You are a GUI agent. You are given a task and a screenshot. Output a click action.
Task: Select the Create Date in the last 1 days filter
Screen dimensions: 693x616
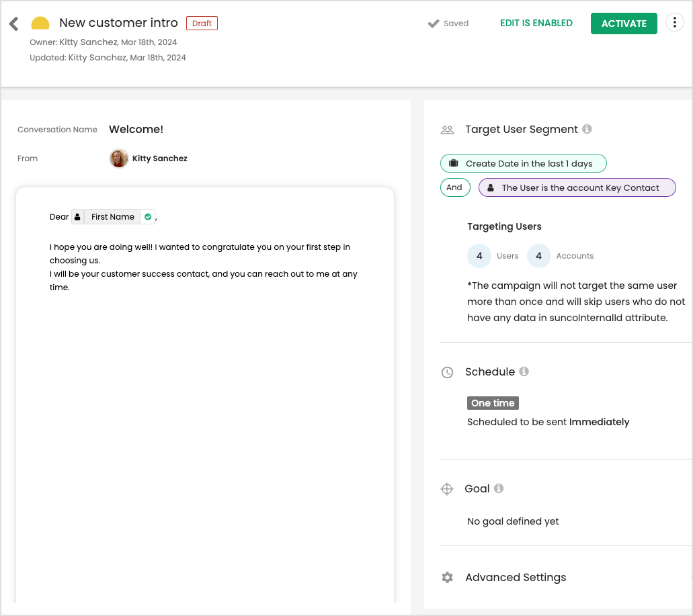[524, 163]
